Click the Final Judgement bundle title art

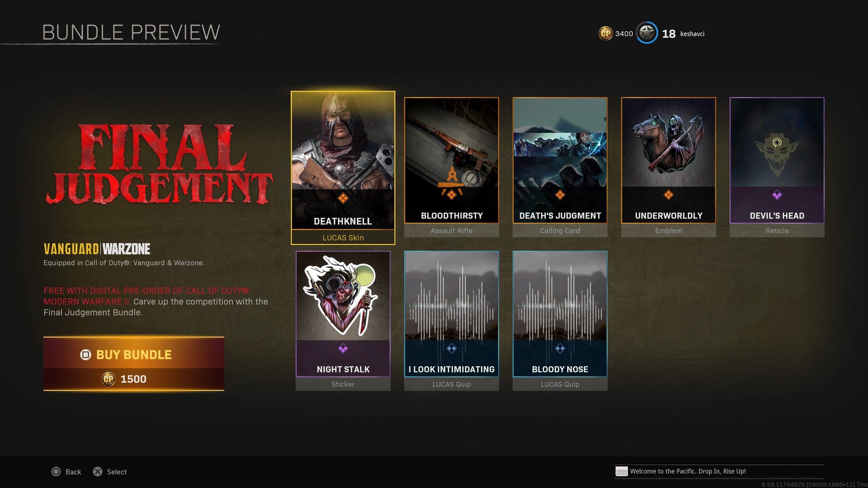[x=159, y=164]
